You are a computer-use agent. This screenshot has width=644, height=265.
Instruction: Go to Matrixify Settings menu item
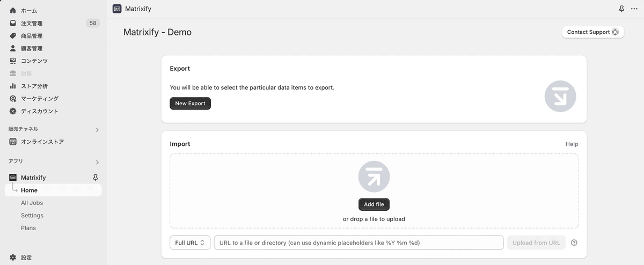(x=32, y=215)
